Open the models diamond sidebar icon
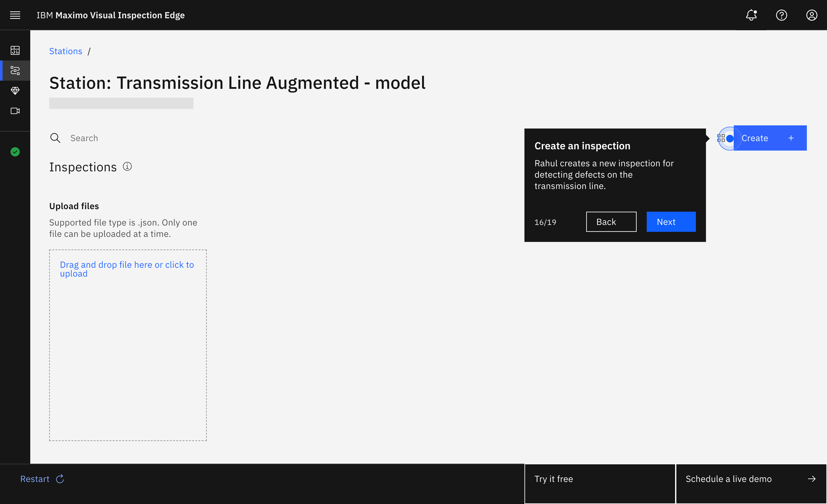 (15, 91)
